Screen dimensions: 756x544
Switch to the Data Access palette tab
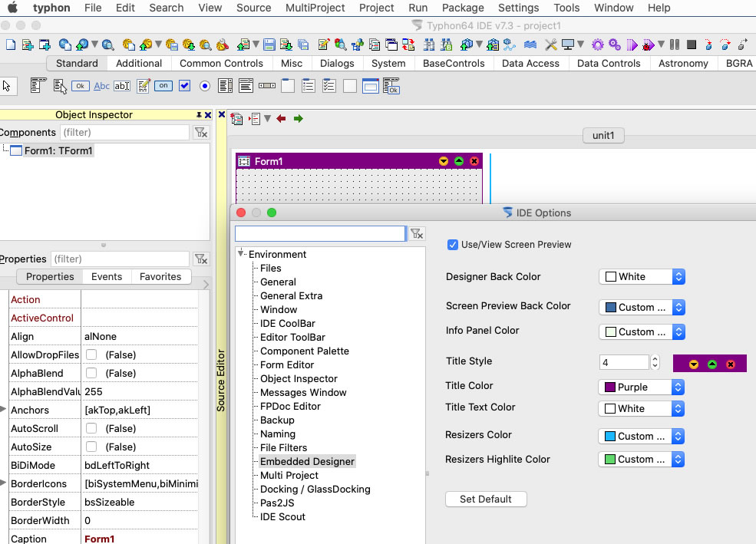pyautogui.click(x=530, y=64)
